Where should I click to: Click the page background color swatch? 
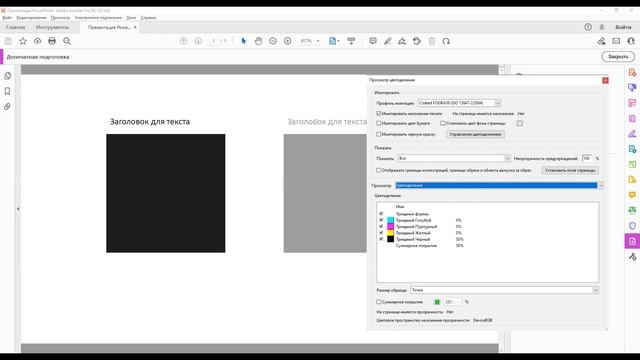click(x=520, y=123)
